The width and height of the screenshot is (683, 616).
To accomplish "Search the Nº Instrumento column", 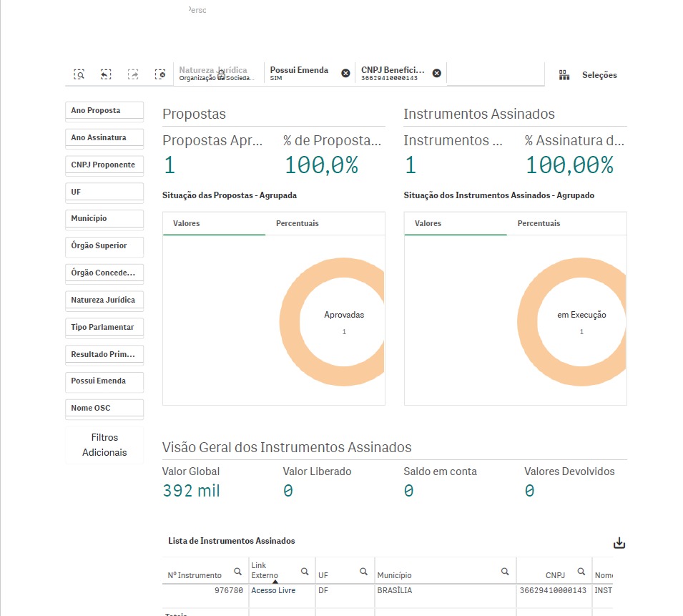I will pyautogui.click(x=237, y=572).
